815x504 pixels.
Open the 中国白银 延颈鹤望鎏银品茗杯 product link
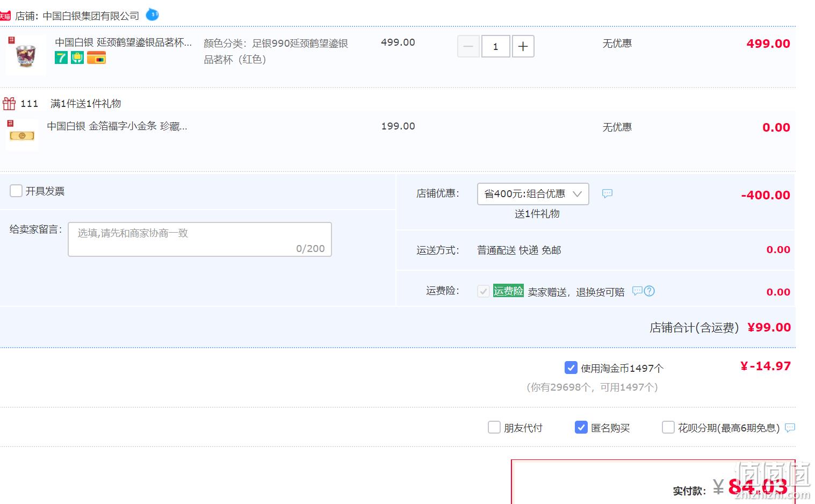(x=123, y=42)
